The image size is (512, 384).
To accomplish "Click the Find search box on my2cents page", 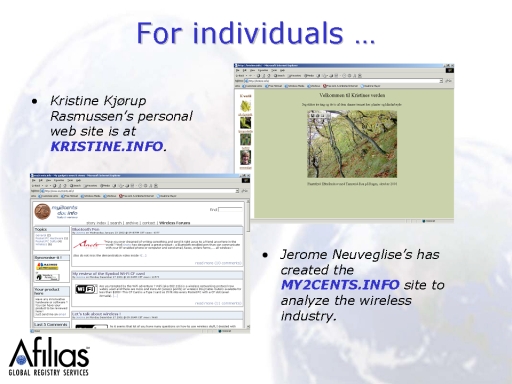I will [x=230, y=209].
